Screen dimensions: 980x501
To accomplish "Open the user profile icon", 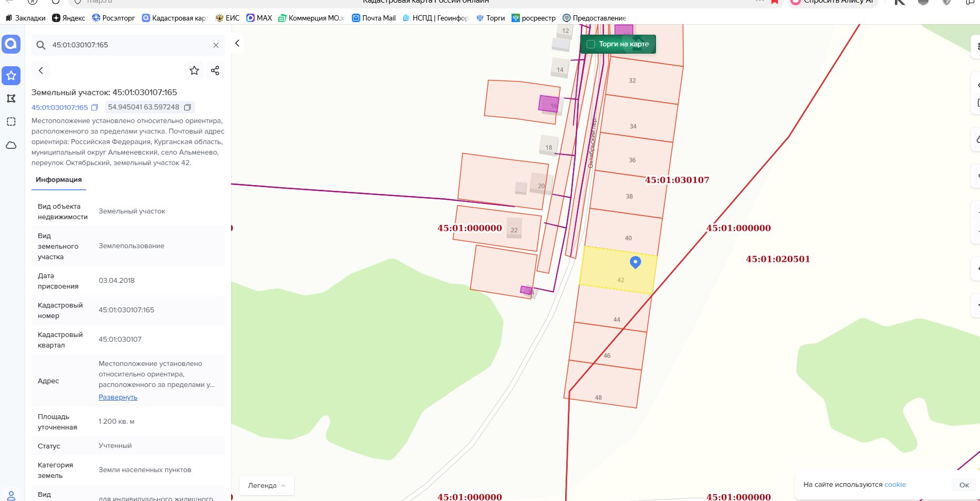I will tap(11, 495).
